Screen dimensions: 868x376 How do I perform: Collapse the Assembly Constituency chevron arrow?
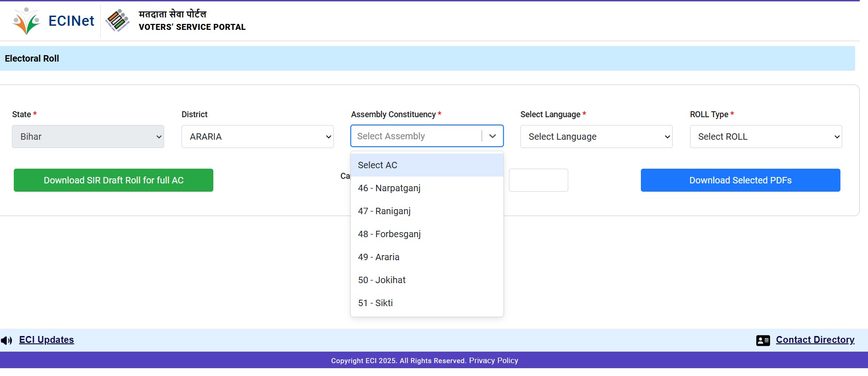pos(492,136)
